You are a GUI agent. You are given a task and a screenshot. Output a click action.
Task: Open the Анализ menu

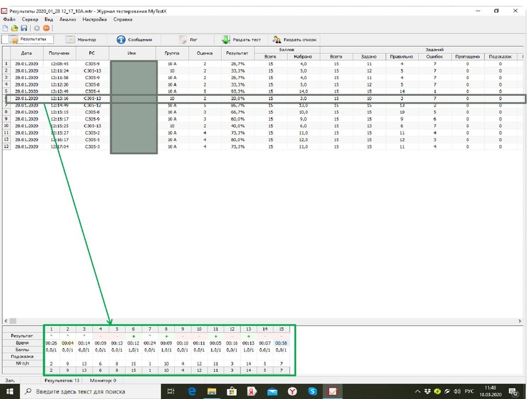tap(67, 20)
